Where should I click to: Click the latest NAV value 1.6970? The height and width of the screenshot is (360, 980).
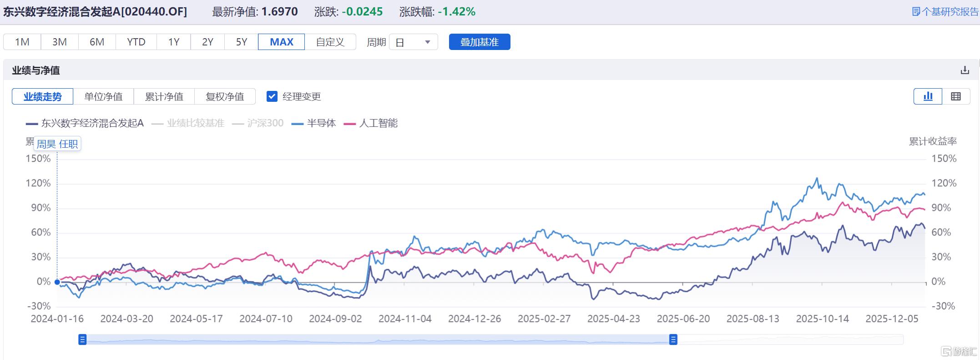point(280,12)
